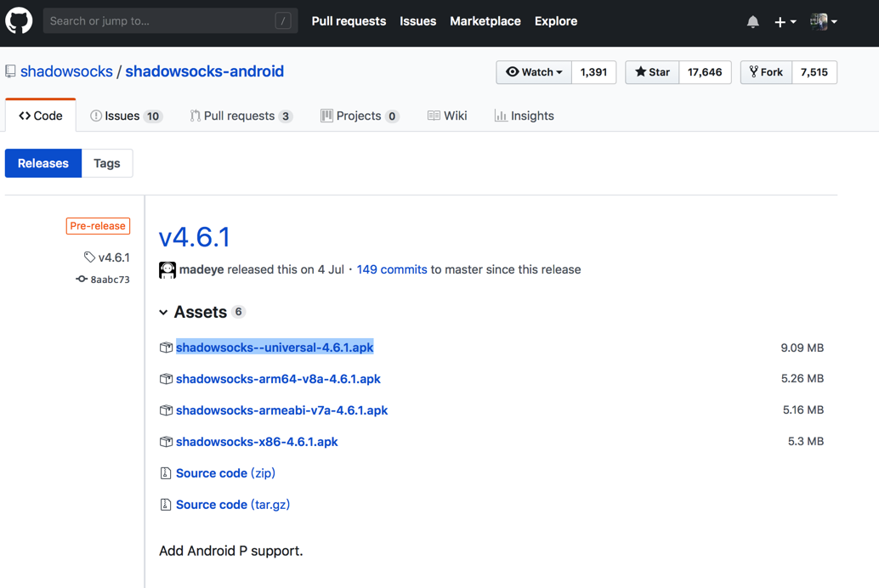This screenshot has height=588, width=879.
Task: Open the notifications bell
Action: pos(752,22)
